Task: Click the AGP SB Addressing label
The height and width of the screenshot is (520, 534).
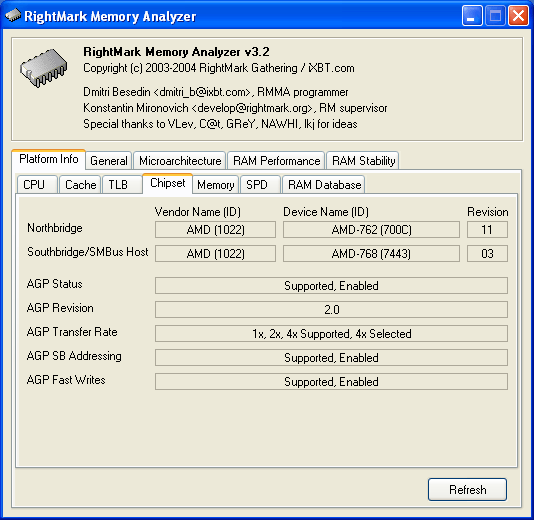Action: (74, 356)
